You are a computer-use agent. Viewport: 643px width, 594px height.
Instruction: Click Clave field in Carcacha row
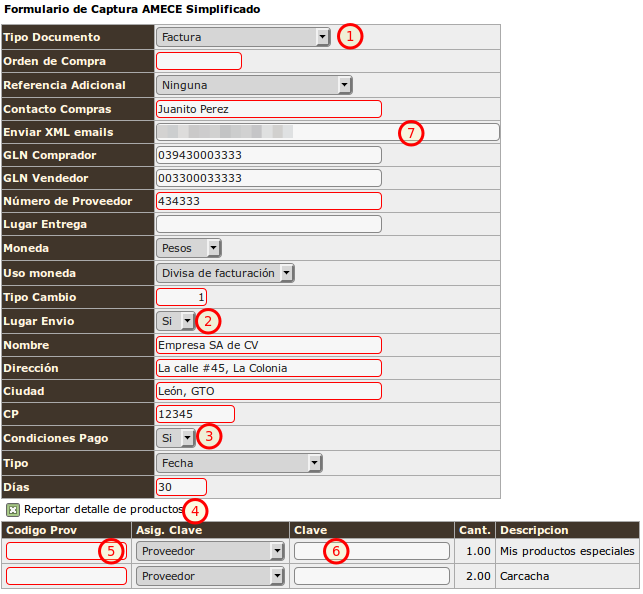[x=372, y=576]
